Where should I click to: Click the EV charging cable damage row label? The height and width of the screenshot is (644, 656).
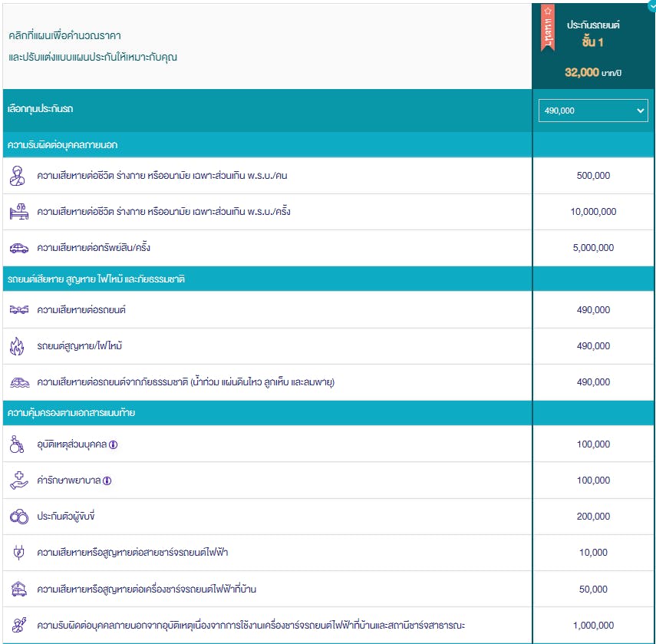(x=132, y=553)
